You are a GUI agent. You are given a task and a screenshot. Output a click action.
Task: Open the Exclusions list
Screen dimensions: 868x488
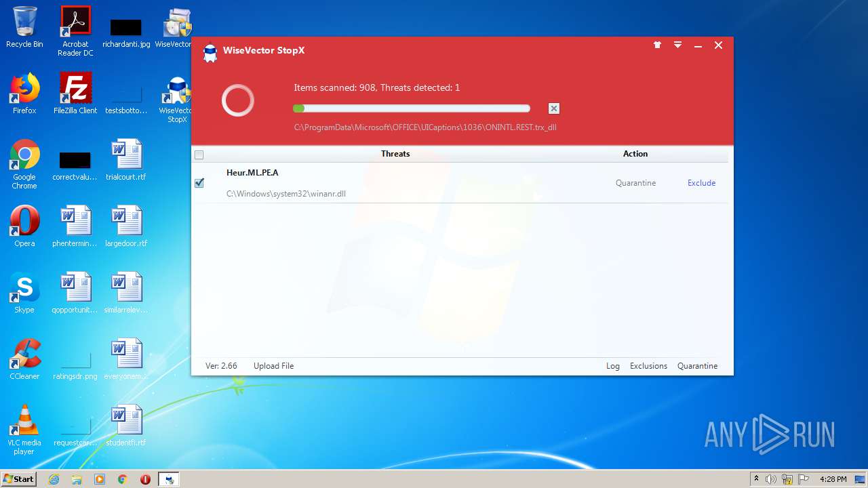(x=648, y=366)
